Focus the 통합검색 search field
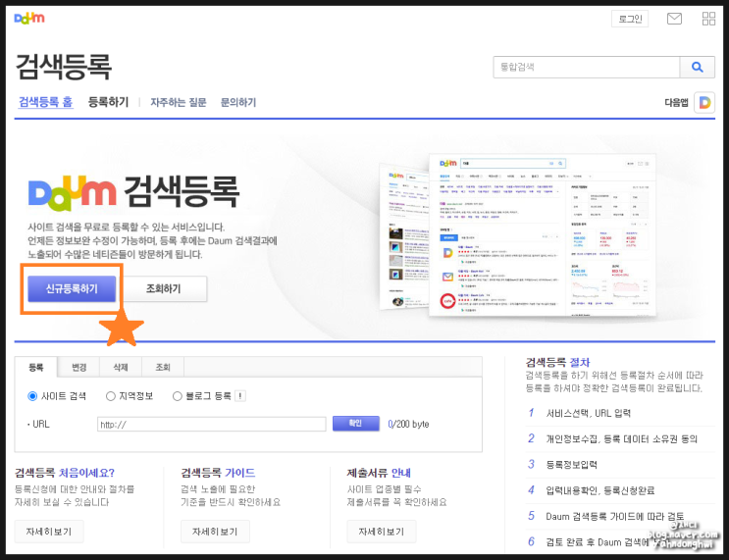 tap(587, 68)
